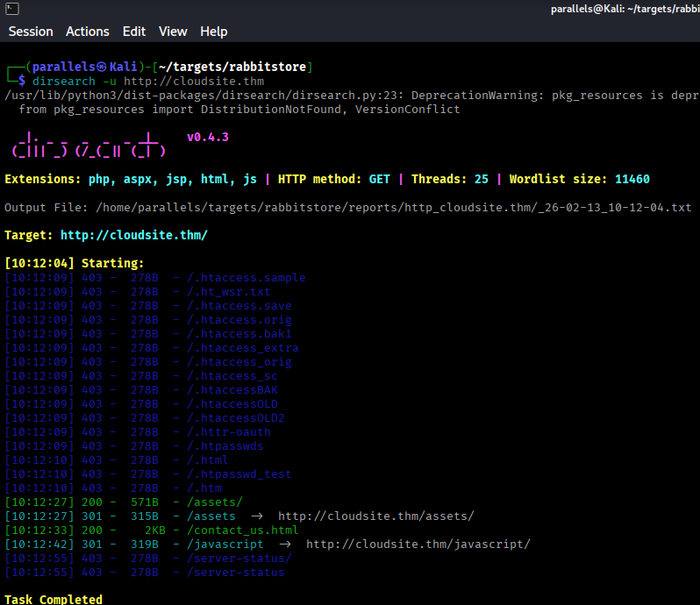The image size is (700, 605).
Task: Select the /contact_us.html result path
Action: (242, 530)
